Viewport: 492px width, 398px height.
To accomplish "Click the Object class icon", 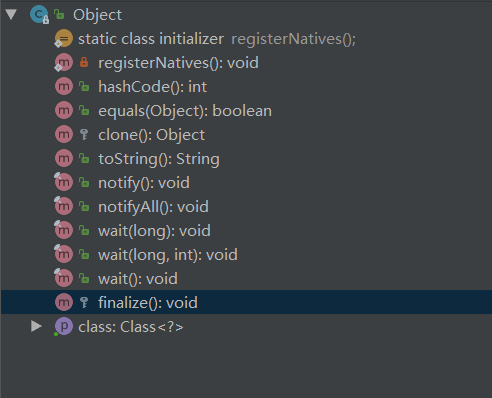I will (39, 15).
